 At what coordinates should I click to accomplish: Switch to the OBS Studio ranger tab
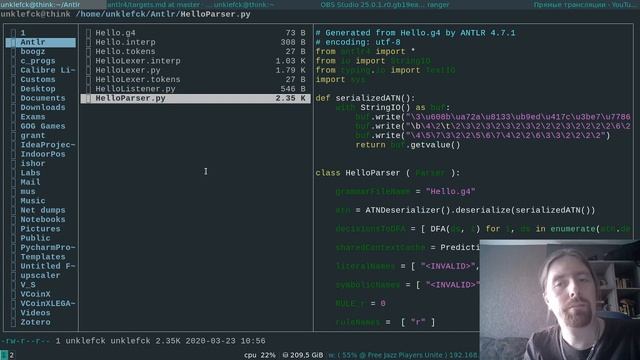pos(384,4)
